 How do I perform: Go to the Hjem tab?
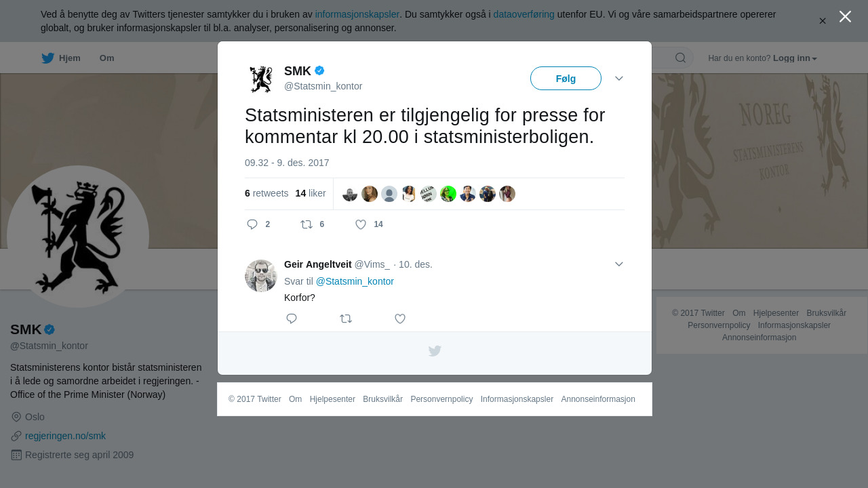pos(61,58)
